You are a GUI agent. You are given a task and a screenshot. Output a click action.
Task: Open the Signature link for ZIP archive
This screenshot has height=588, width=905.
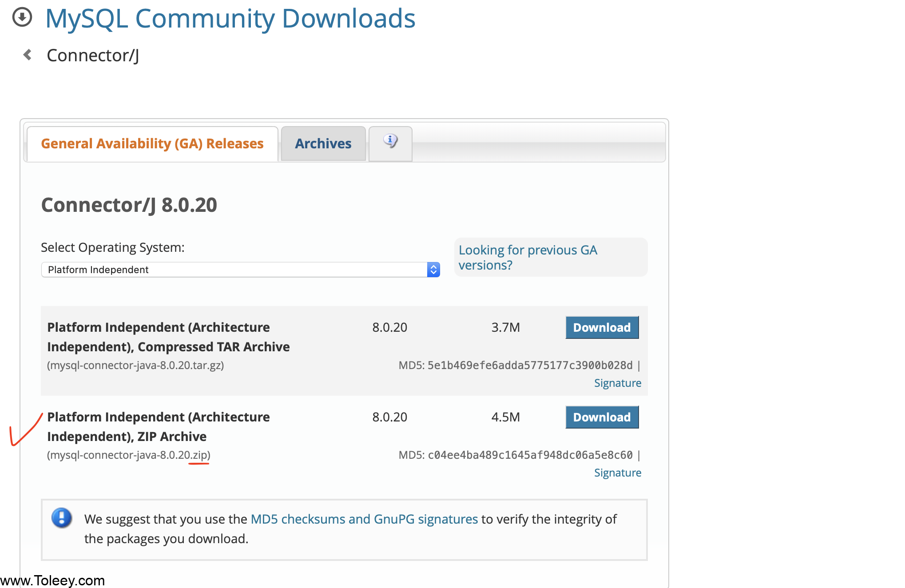[617, 473]
